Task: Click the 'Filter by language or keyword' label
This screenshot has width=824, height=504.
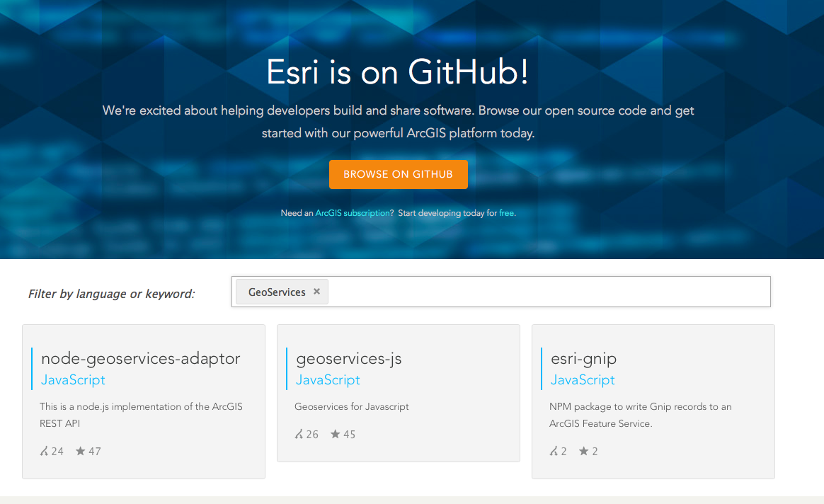Action: point(111,294)
